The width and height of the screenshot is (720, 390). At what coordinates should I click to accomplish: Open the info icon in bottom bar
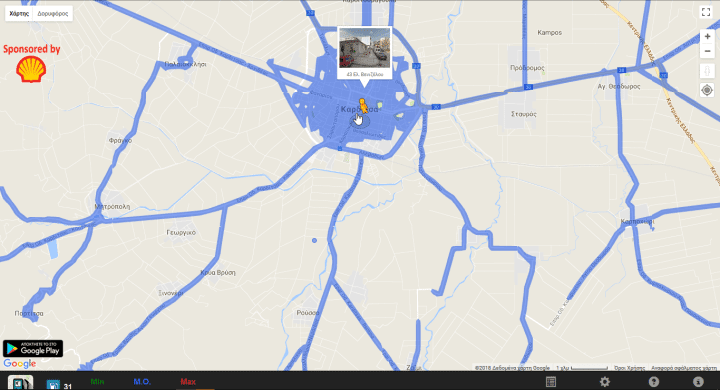coord(698,382)
